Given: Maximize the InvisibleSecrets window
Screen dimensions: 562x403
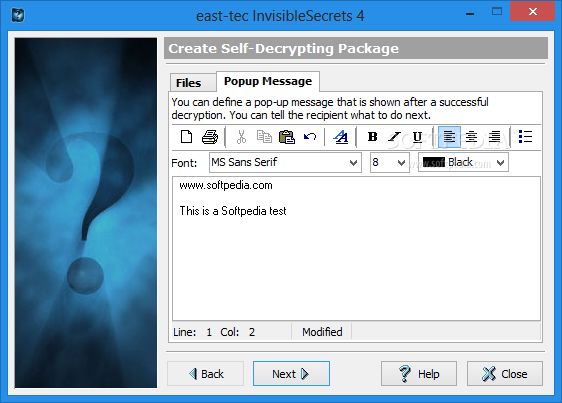Looking at the screenshot, I should point(497,12).
